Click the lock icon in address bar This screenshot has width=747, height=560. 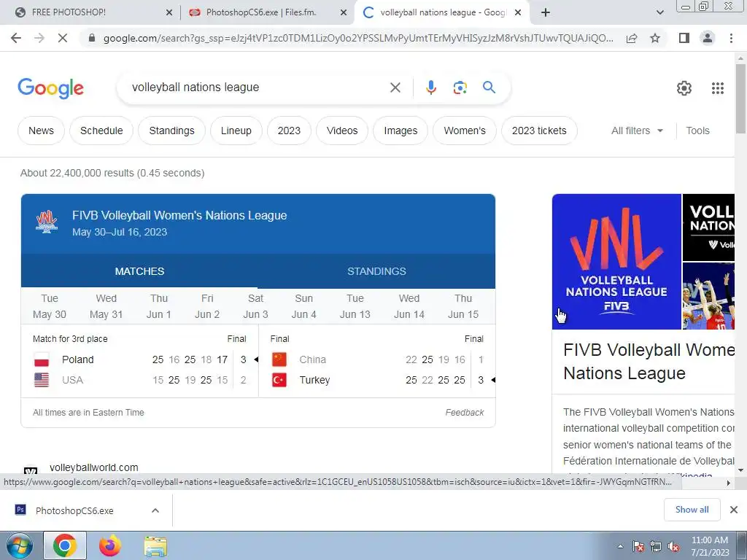(92, 38)
